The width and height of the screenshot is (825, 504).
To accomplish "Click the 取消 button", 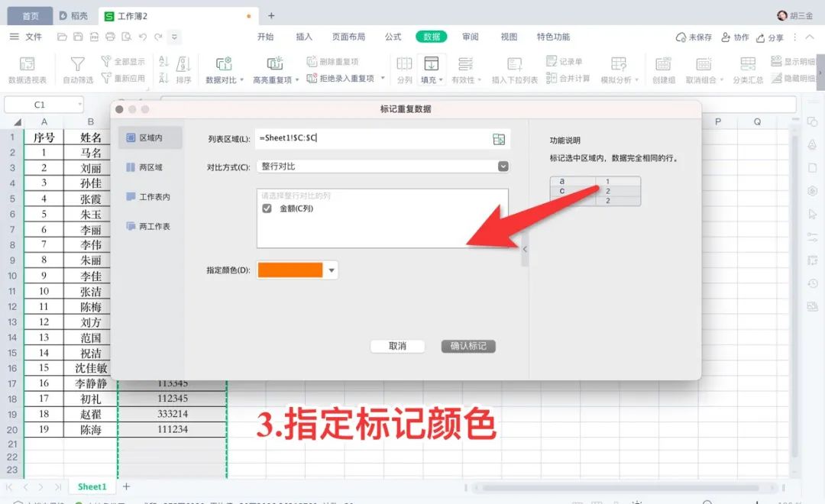I will 397,346.
